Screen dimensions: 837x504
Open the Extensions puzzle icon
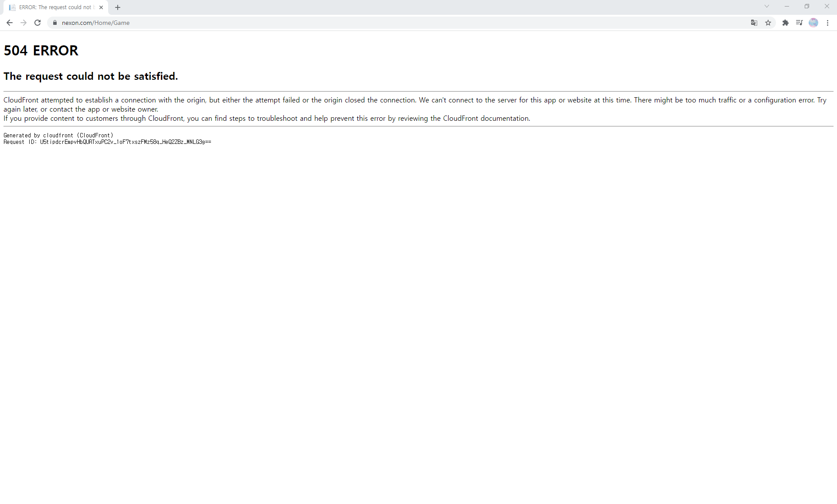786,23
